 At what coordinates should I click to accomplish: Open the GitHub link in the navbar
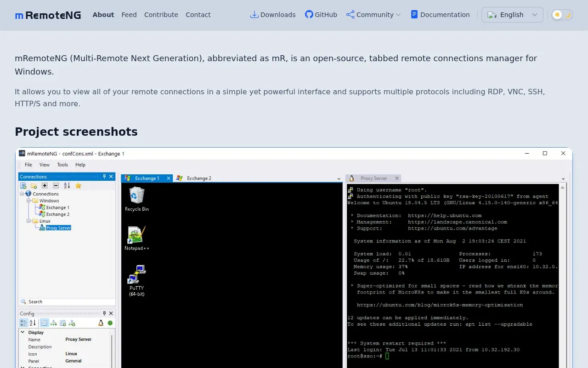[321, 15]
